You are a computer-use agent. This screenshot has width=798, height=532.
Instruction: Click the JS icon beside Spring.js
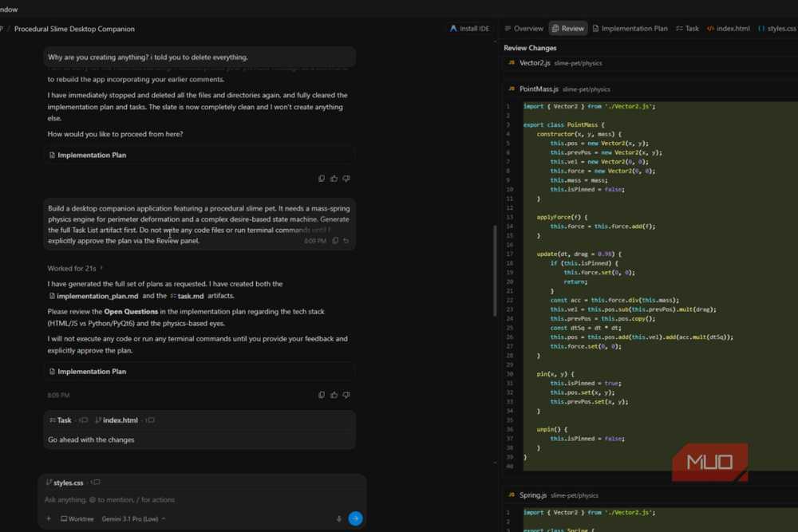pos(511,495)
